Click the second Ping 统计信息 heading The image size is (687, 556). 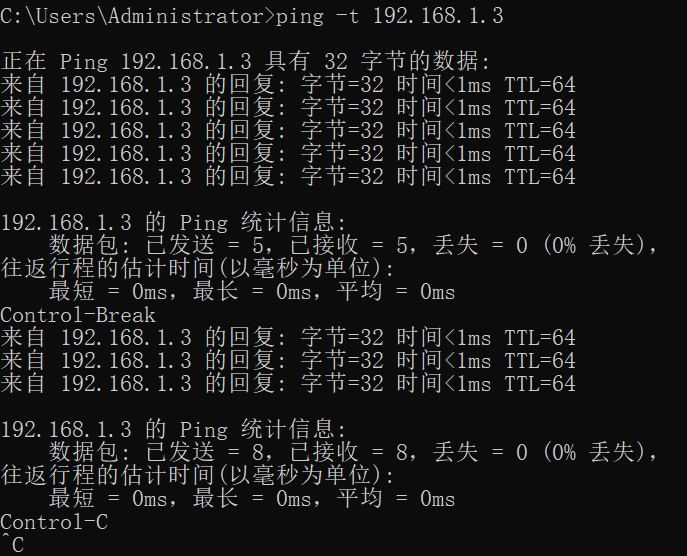174,430
